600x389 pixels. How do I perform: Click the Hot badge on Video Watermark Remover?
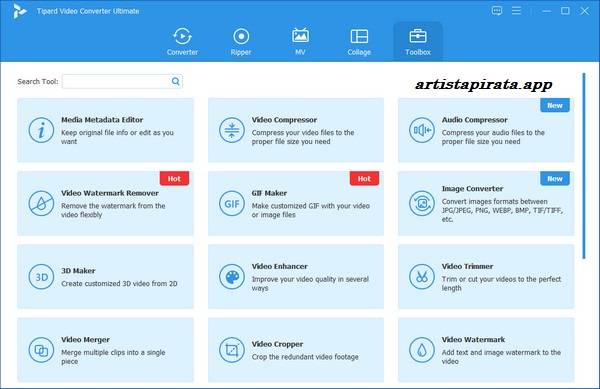click(174, 178)
